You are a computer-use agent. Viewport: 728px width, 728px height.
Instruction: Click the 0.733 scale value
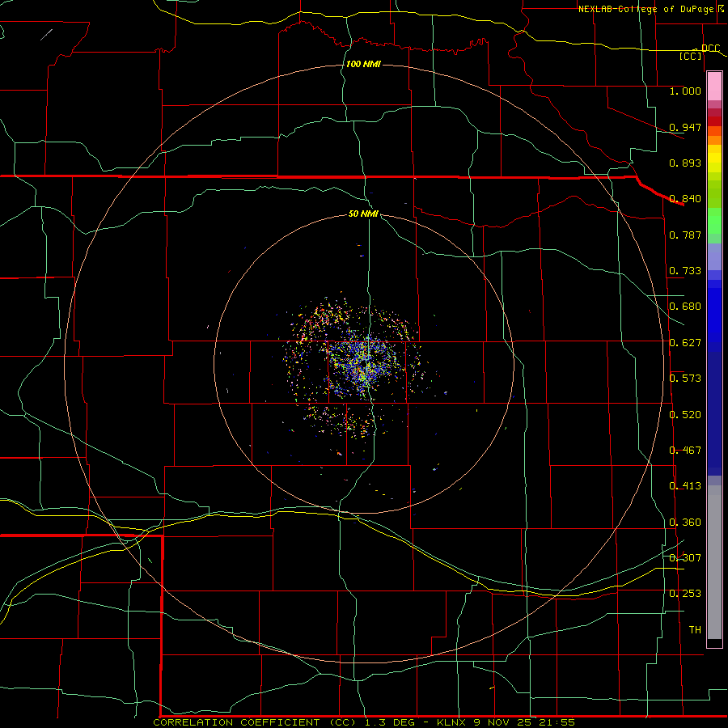(685, 271)
